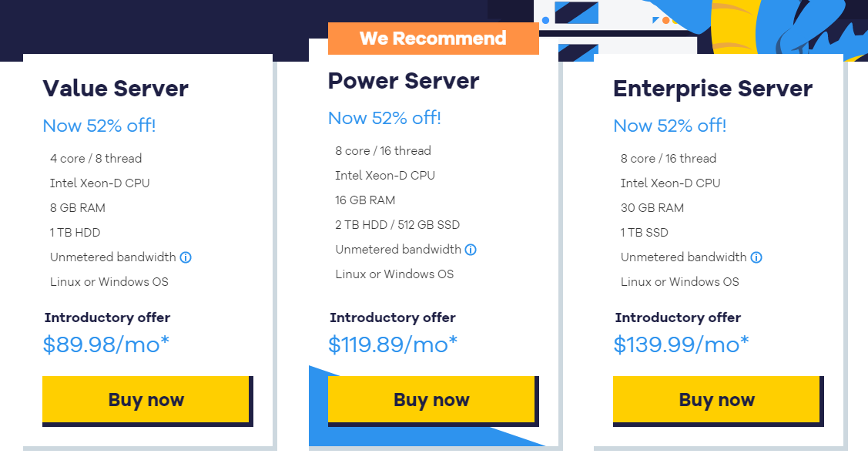This screenshot has width=868, height=467.
Task: Select the $119.89/mo Power Server price
Action: 393,344
